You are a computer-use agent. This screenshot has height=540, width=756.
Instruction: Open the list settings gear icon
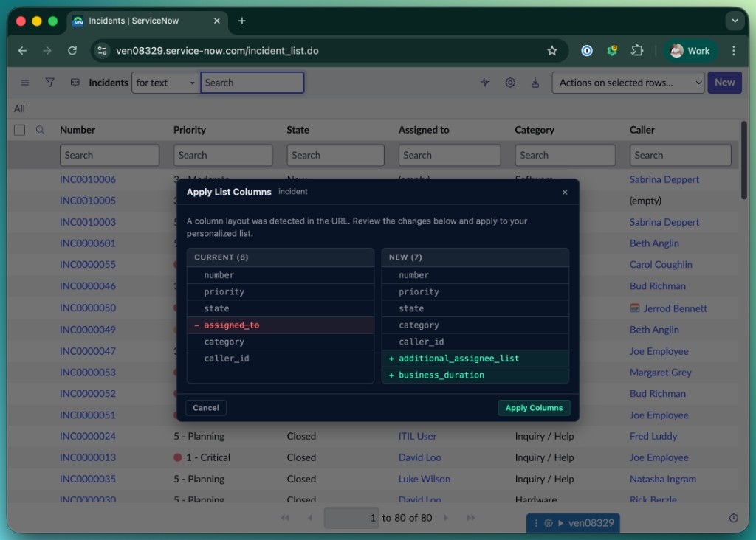510,83
